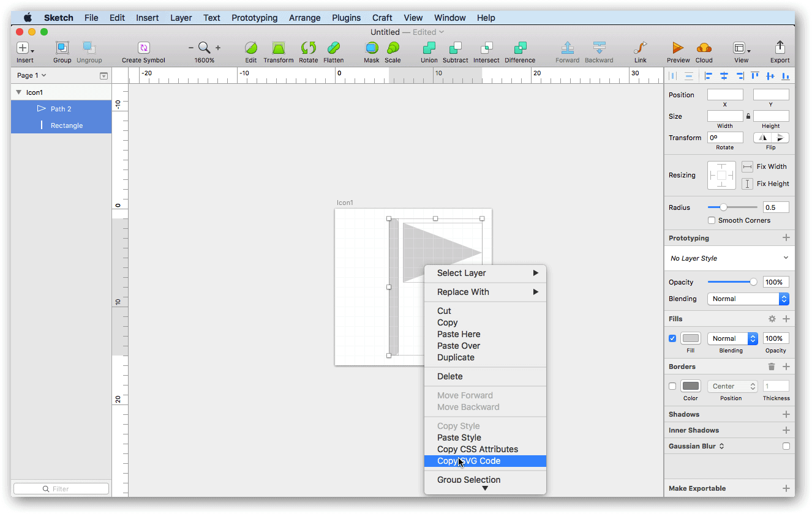This screenshot has height=514, width=812.
Task: Enable the Smooth Corners checkbox
Action: 712,220
